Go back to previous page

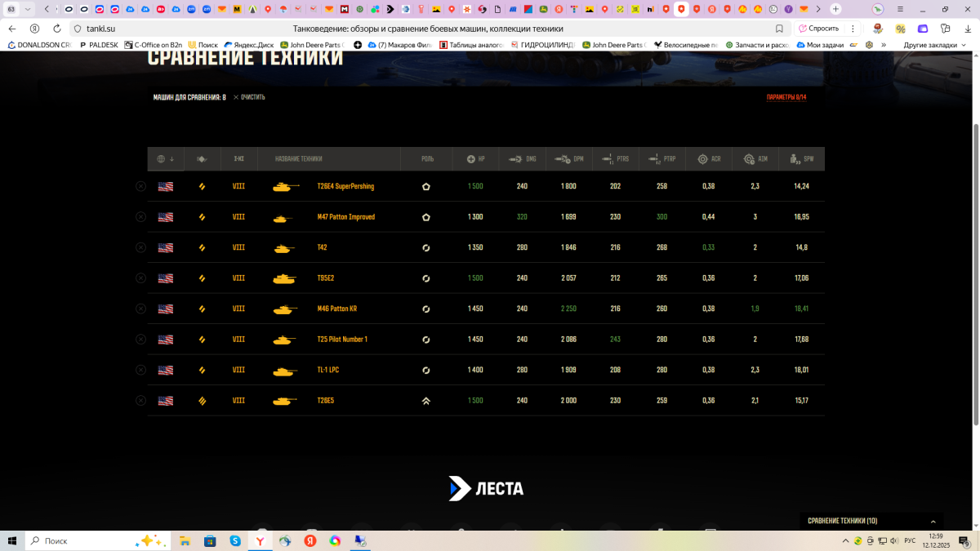12,28
